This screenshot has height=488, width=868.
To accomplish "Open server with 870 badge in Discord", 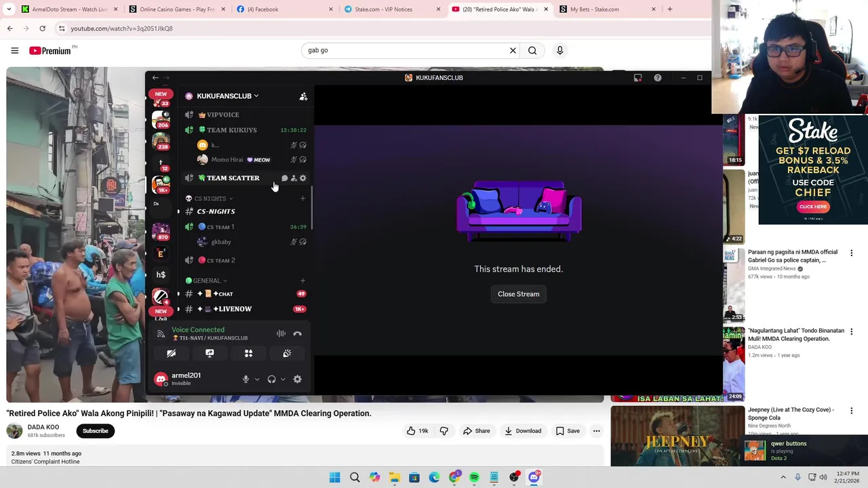I will (x=161, y=230).
